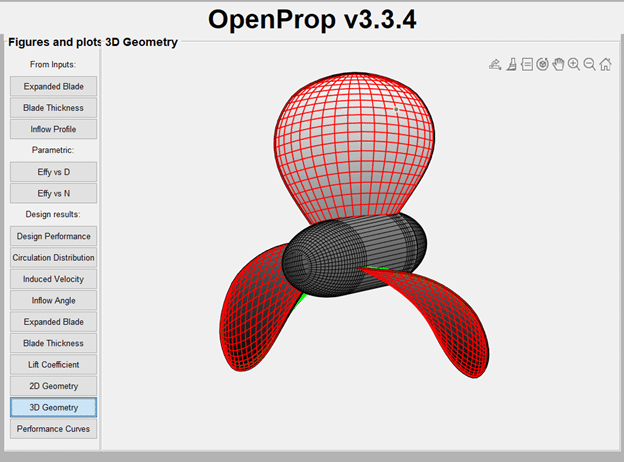Image resolution: width=624 pixels, height=462 pixels.
Task: Select the Pan hand tool
Action: point(558,64)
